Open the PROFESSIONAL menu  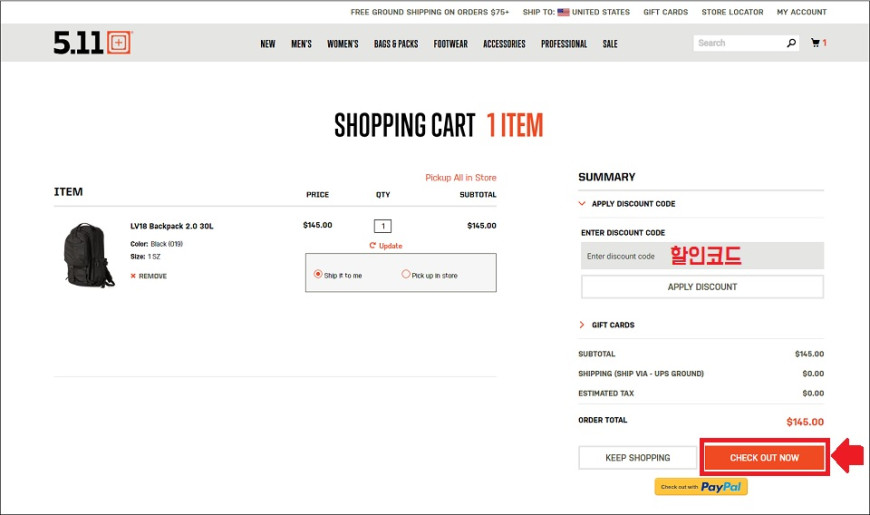pos(564,44)
